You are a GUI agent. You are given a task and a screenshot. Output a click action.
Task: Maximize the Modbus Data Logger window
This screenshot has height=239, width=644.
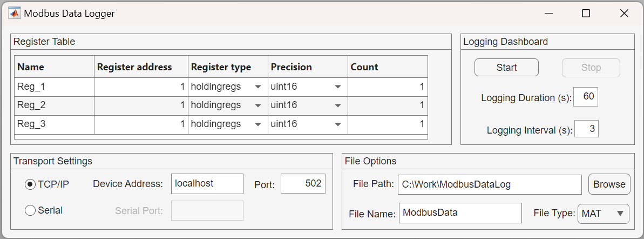pos(586,14)
